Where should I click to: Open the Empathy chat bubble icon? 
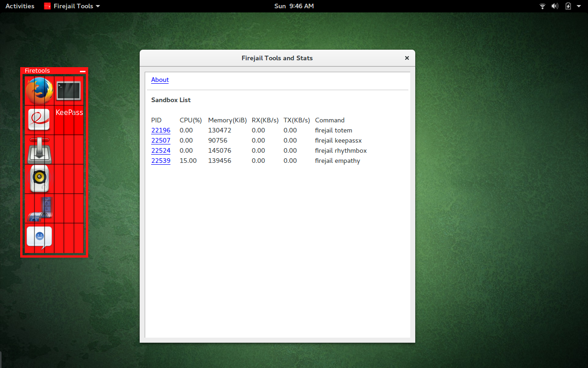[x=39, y=238]
